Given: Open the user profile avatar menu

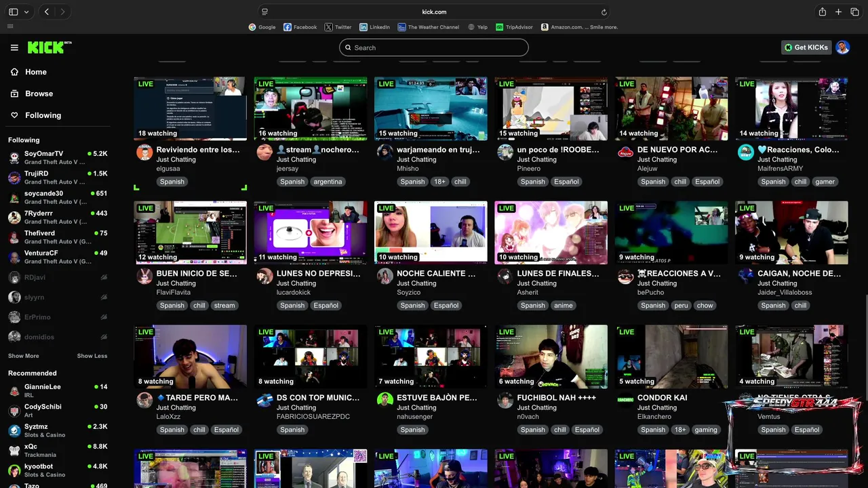Looking at the screenshot, I should [842, 47].
